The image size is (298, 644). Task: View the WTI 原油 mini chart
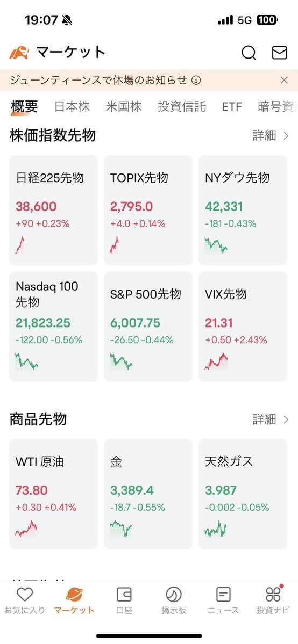(x=26, y=529)
